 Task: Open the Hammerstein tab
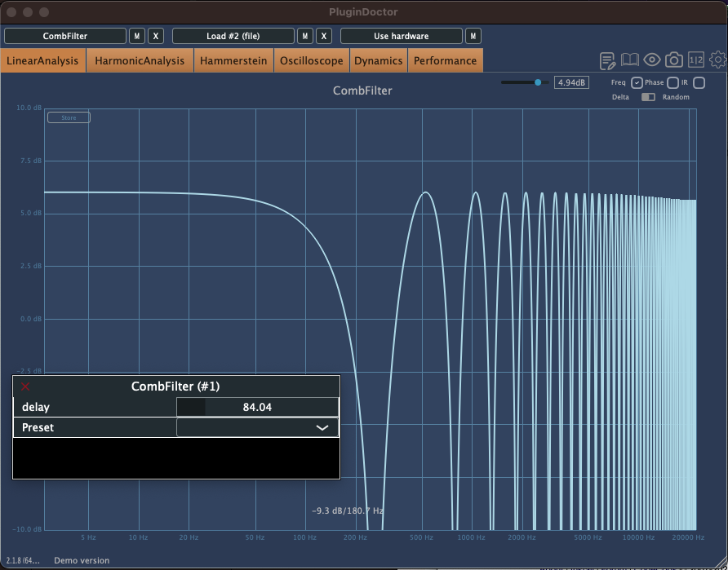coord(233,61)
